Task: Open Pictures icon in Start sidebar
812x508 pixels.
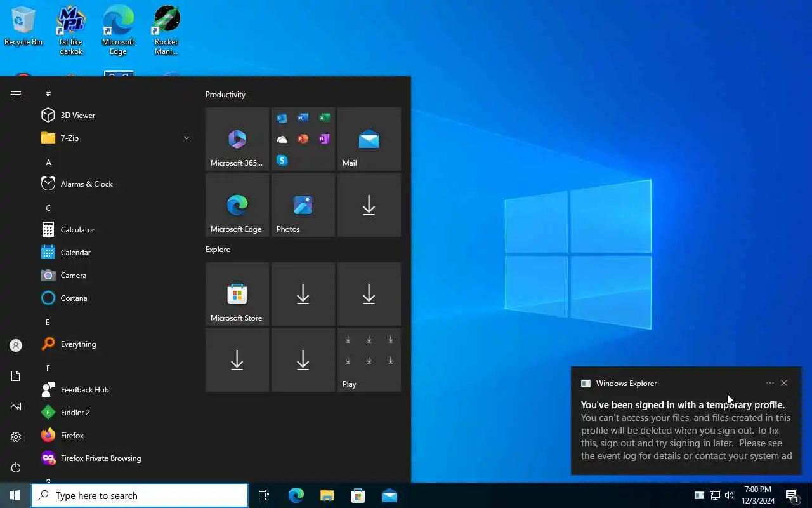Action: [16, 406]
